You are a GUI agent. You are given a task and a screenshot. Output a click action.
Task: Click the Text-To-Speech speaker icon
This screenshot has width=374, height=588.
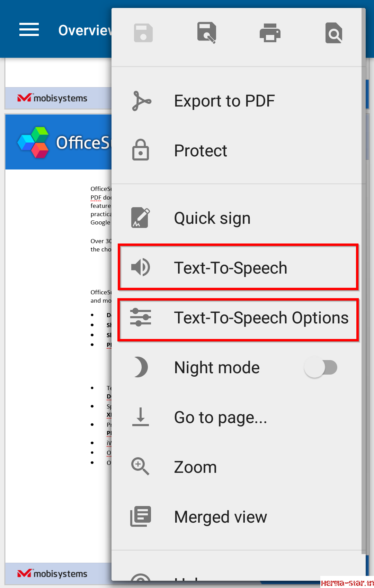point(141,267)
